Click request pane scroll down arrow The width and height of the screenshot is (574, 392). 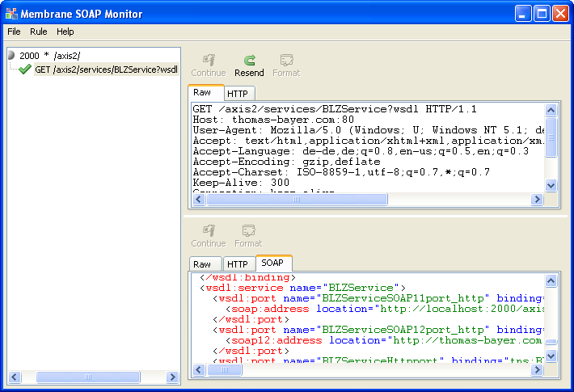tap(551, 186)
